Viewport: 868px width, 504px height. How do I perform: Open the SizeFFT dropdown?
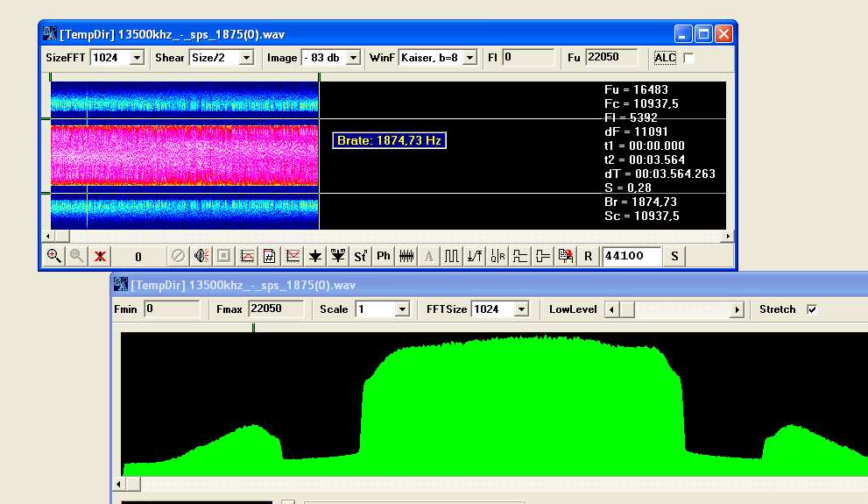pos(137,58)
